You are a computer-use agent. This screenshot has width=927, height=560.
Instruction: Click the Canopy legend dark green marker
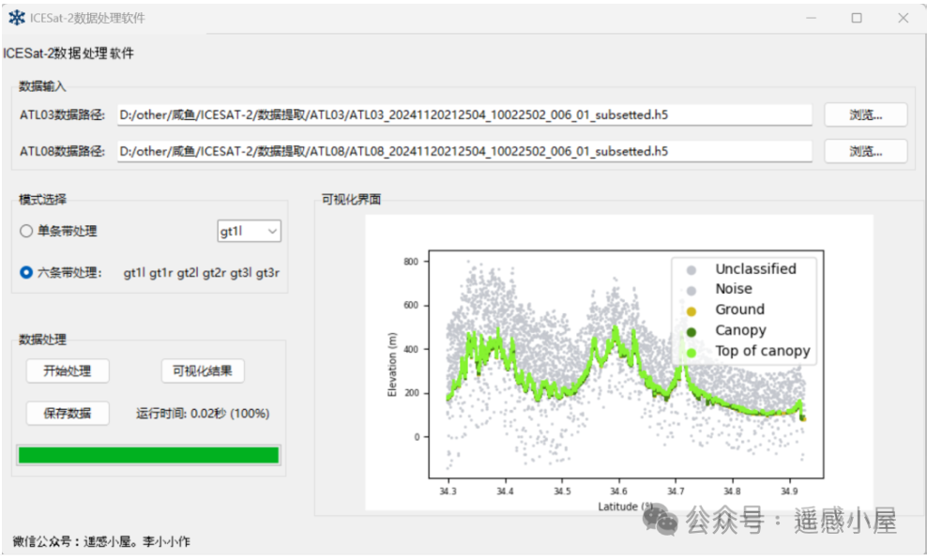point(691,332)
